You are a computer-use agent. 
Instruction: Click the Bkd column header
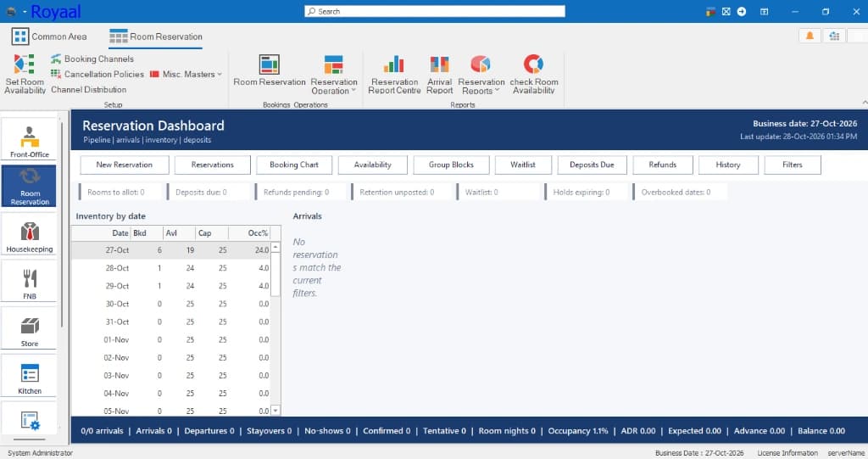[x=147, y=232]
